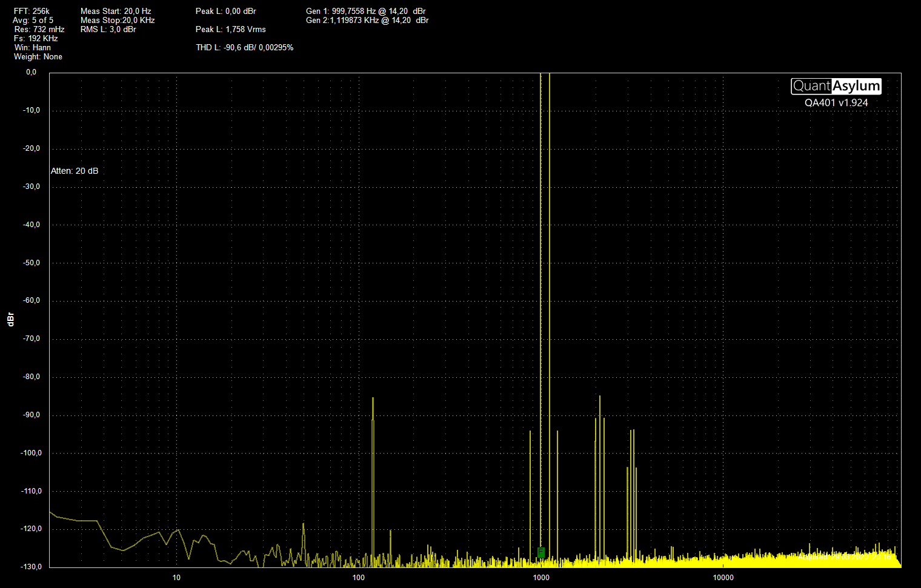This screenshot has height=588, width=921.
Task: Click the QuantAsylum logo
Action: pos(836,86)
